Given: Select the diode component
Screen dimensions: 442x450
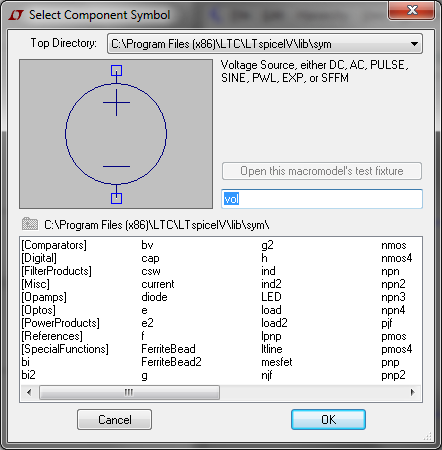Looking at the screenshot, I should click(154, 297).
